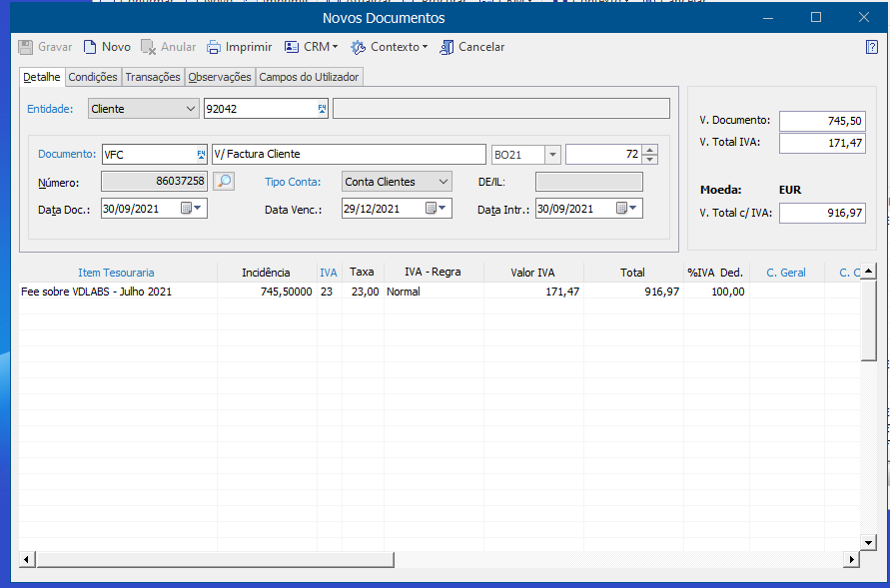The image size is (890, 588).
Task: Expand the BO21 series dropdown
Action: point(551,155)
